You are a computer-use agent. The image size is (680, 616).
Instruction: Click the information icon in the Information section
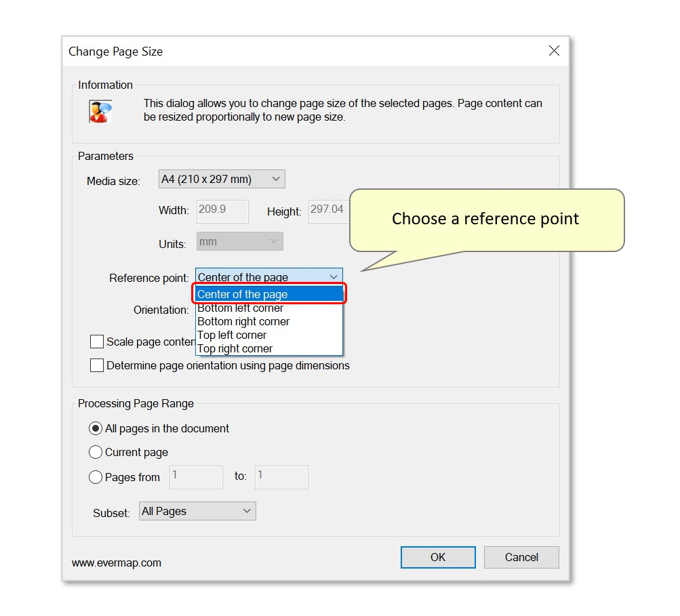pos(99,110)
